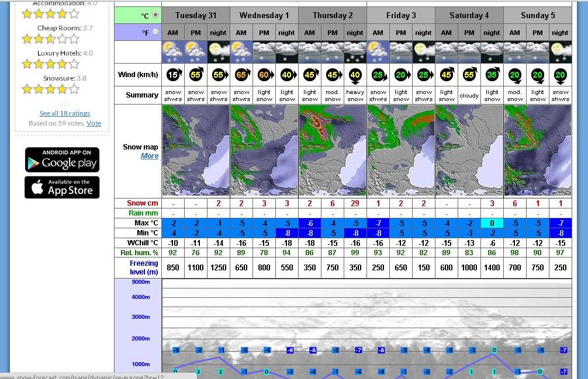The width and height of the screenshot is (588, 379).
Task: Click the Saturday 4 PM cloudy icon
Action: pyautogui.click(x=469, y=52)
